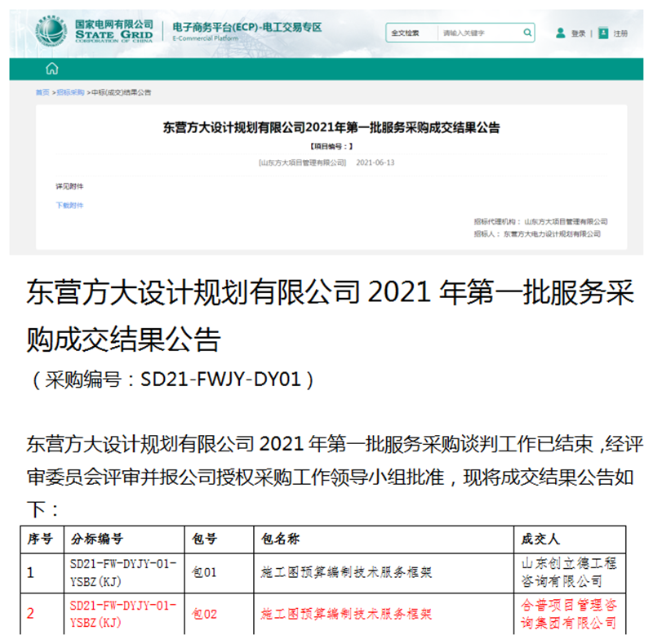Click the publisher 山东方大项目管理有限公司 in brackets
This screenshot has height=644, width=653.
tap(302, 162)
